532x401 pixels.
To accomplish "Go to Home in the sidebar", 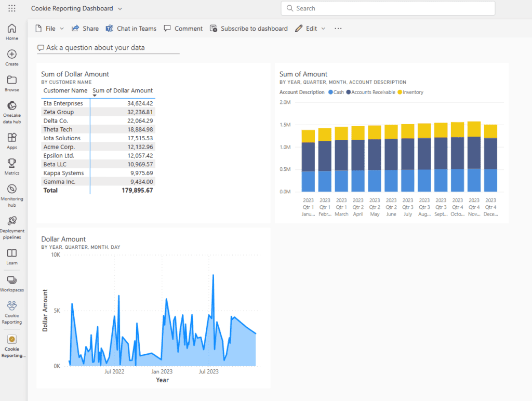I will coord(12,32).
